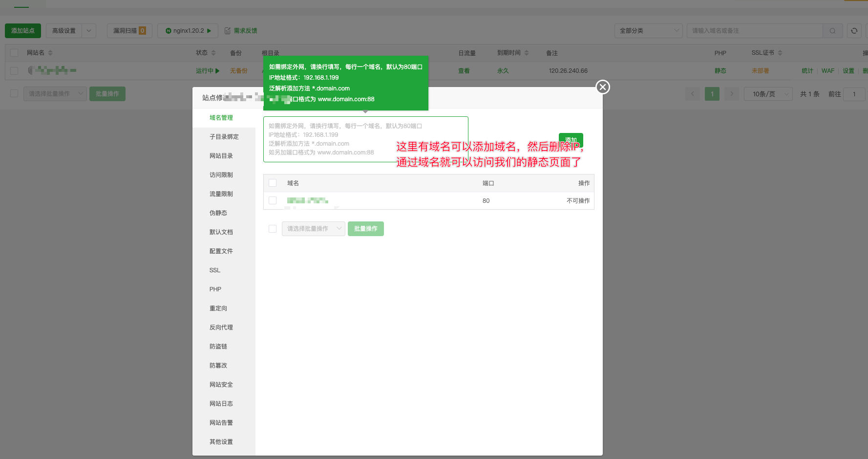
Task: Sort by site name arrows
Action: point(50,53)
